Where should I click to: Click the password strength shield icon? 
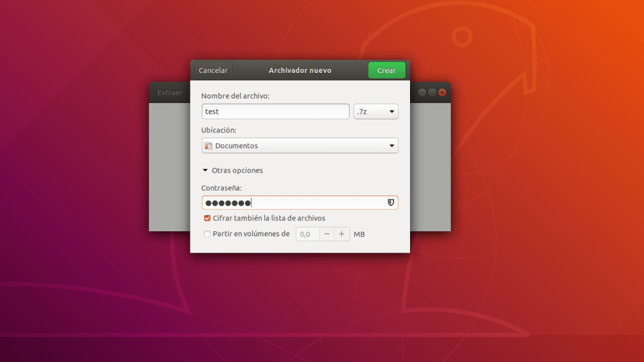pos(391,202)
